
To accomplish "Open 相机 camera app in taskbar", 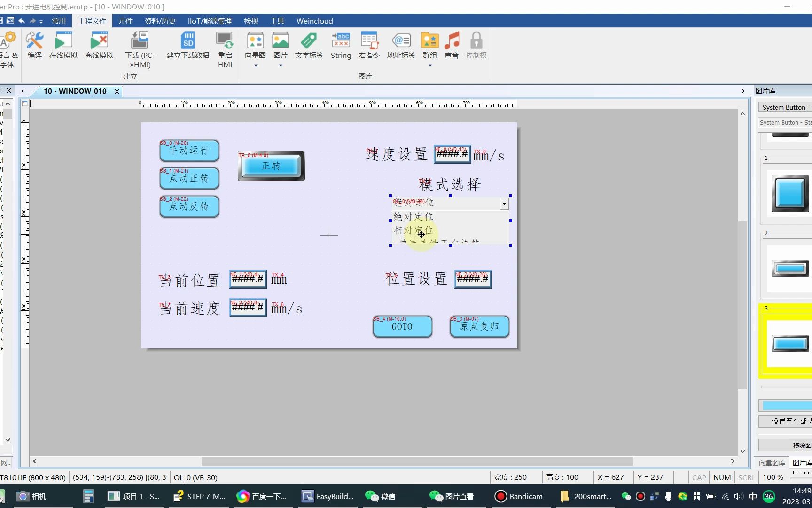I will click(x=31, y=496).
